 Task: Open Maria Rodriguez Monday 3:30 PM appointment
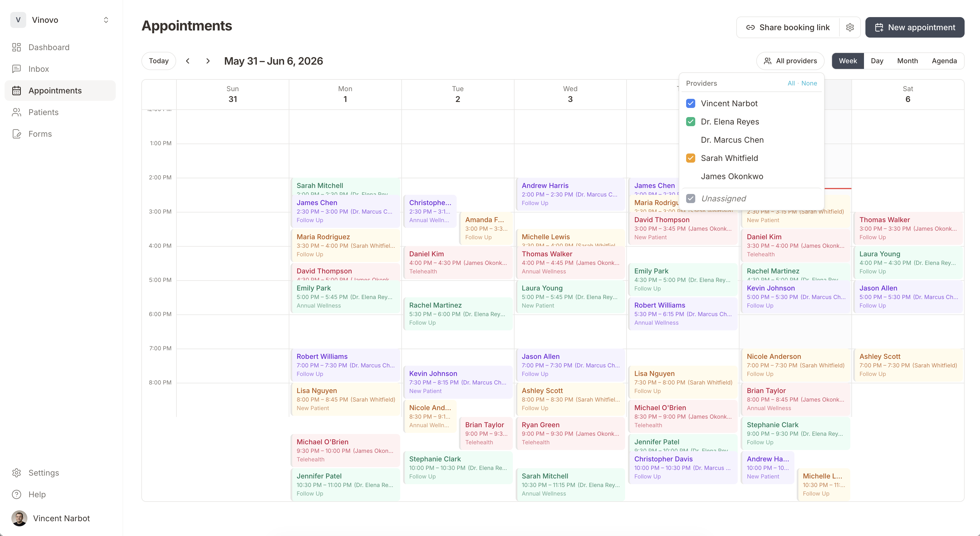pyautogui.click(x=345, y=246)
